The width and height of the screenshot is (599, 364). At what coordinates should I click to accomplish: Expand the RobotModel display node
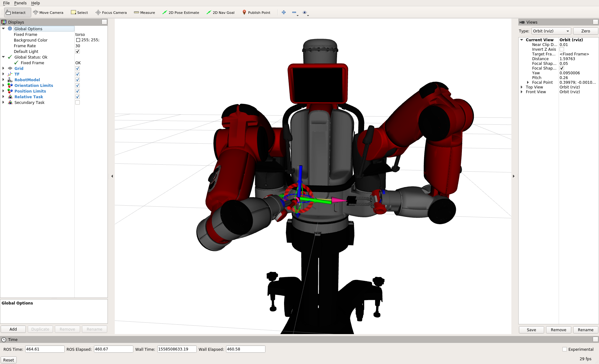pyautogui.click(x=3, y=80)
